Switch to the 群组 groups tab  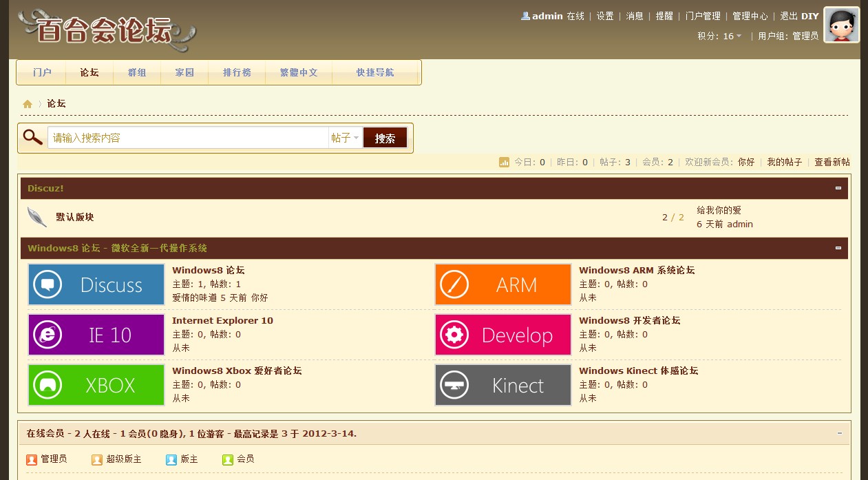[137, 72]
